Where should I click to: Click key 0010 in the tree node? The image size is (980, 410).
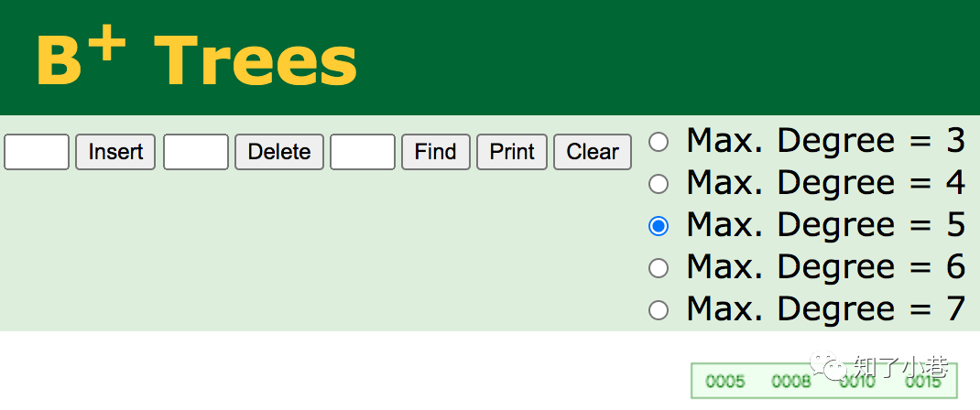857,382
